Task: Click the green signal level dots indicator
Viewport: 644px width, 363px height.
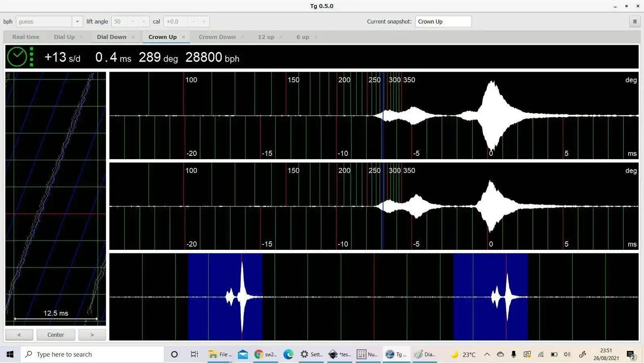Action: point(31,57)
